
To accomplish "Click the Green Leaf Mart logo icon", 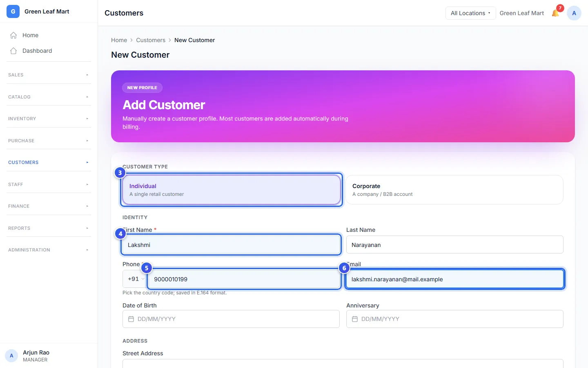I will click(x=13, y=11).
